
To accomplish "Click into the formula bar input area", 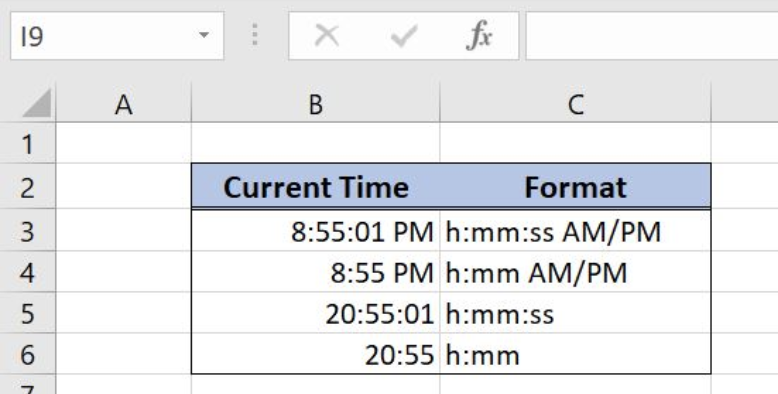I will point(651,36).
